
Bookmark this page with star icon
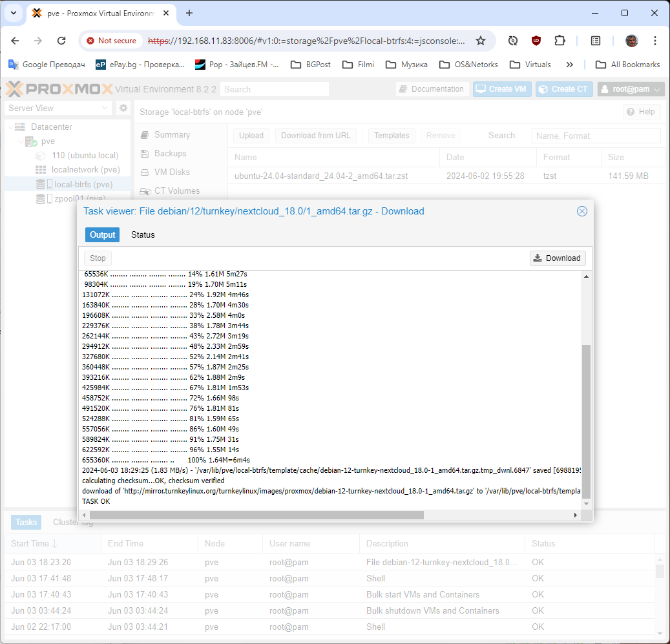pos(481,41)
